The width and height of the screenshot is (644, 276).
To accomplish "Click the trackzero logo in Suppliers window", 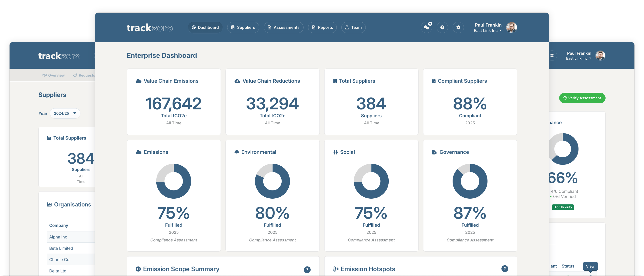I will (59, 56).
